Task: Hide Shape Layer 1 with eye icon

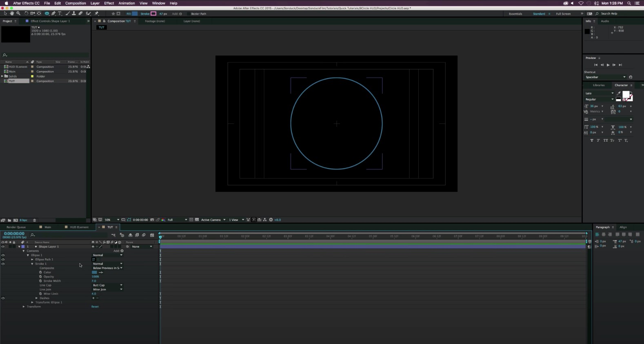Action: 3,246
